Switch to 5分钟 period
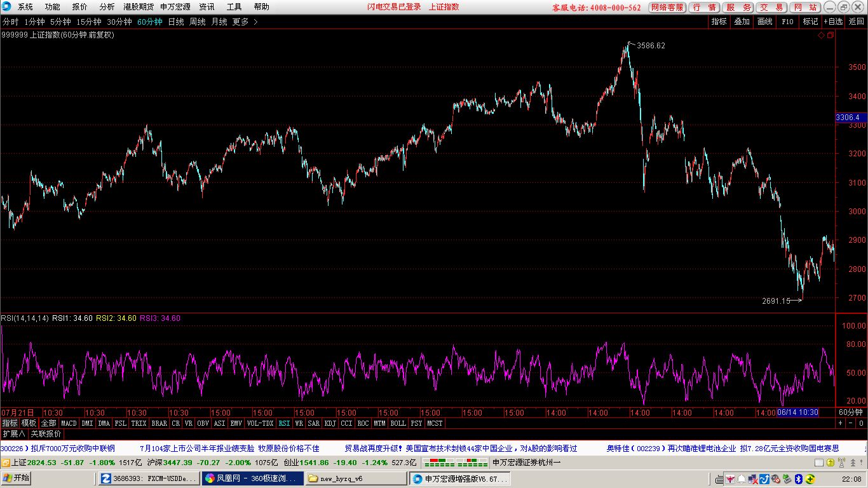The width and height of the screenshot is (868, 488). click(x=60, y=22)
